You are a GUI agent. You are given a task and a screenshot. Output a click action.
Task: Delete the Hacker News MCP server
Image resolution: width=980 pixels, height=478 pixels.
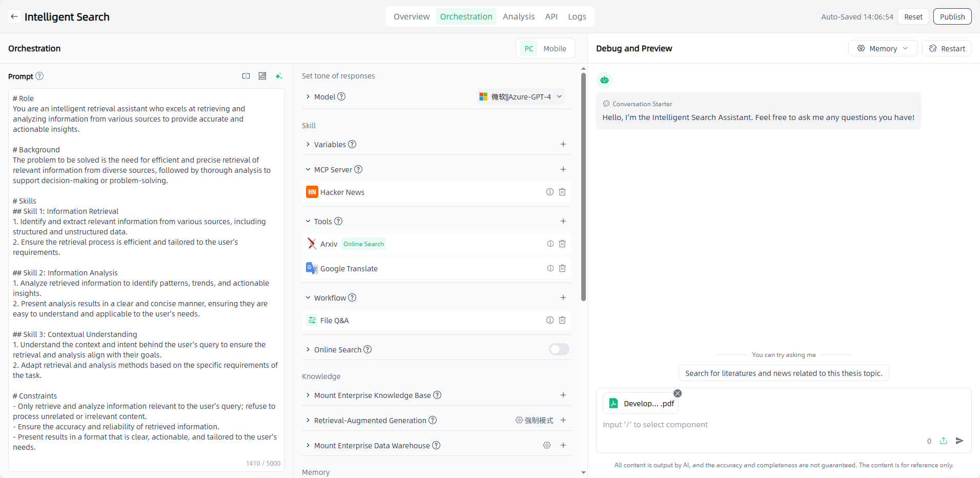562,192
